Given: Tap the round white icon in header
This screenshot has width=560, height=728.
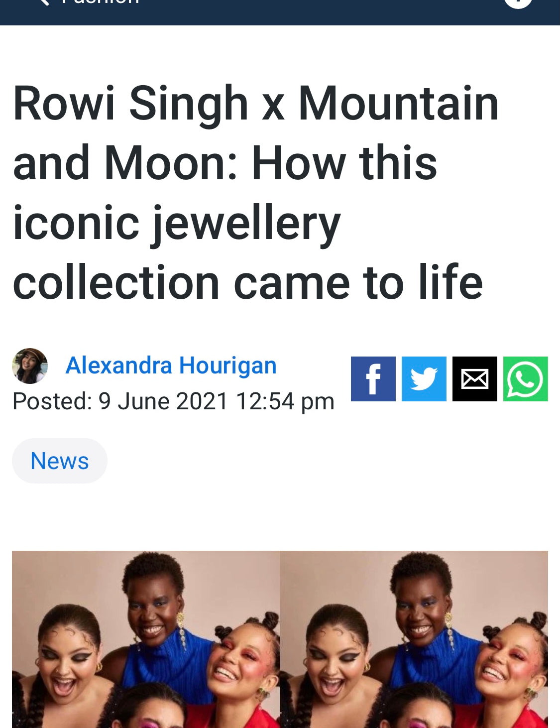Looking at the screenshot, I should point(518,3).
